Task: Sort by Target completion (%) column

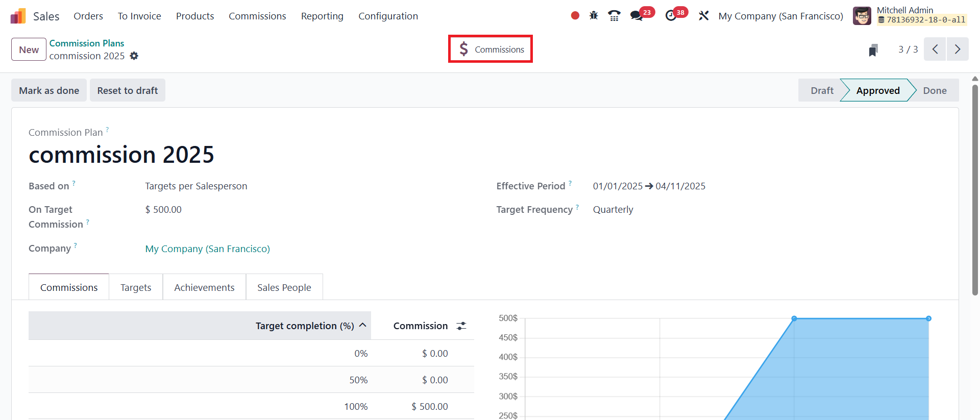Action: point(305,326)
